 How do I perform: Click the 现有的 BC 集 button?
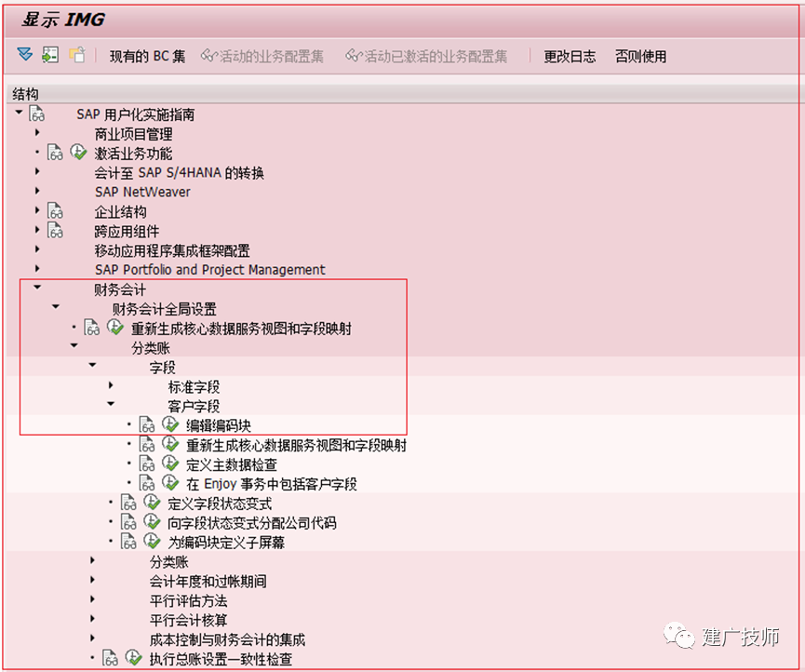pos(147,56)
